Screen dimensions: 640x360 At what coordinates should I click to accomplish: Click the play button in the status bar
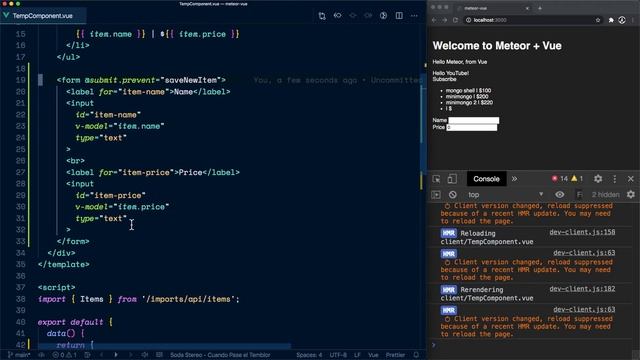116,355
